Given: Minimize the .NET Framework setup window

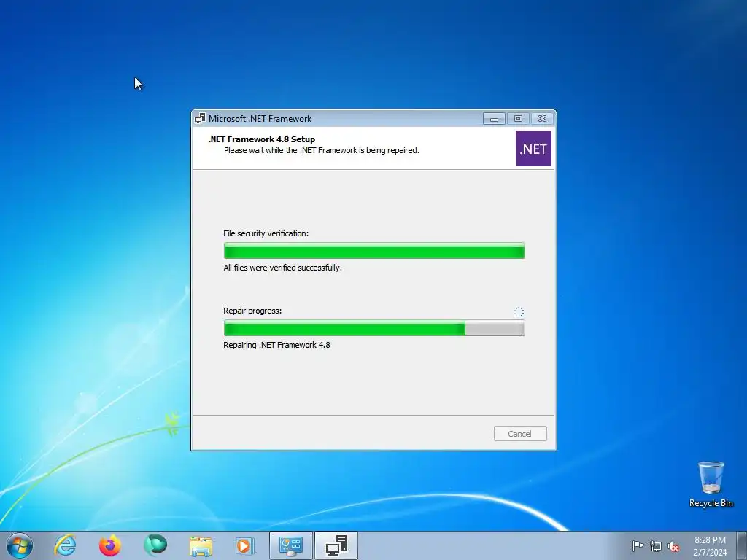Looking at the screenshot, I should point(494,119).
